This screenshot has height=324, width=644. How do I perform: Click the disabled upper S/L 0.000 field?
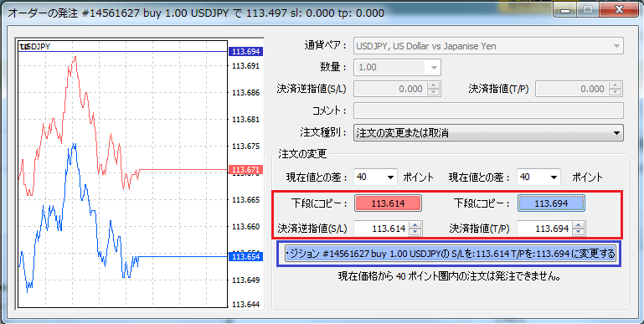click(x=390, y=89)
